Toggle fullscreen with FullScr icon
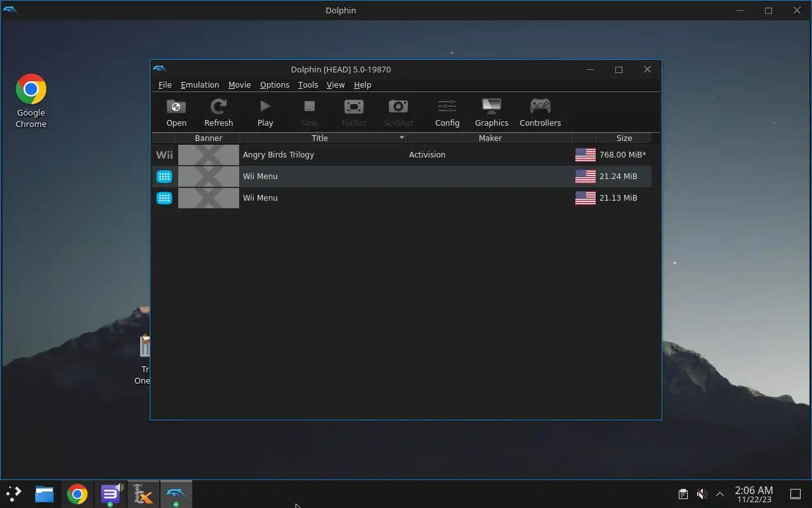This screenshot has height=508, width=812. (354, 113)
